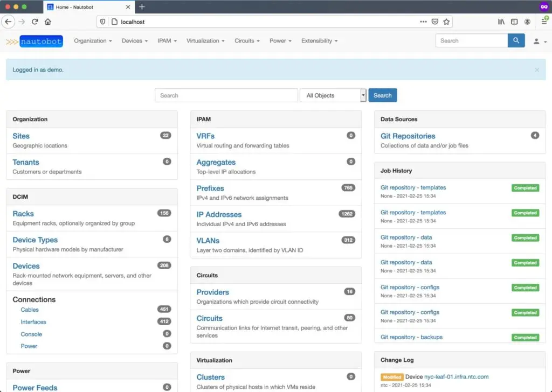Click the browser forward arrow
The width and height of the screenshot is (552, 392).
[22, 22]
